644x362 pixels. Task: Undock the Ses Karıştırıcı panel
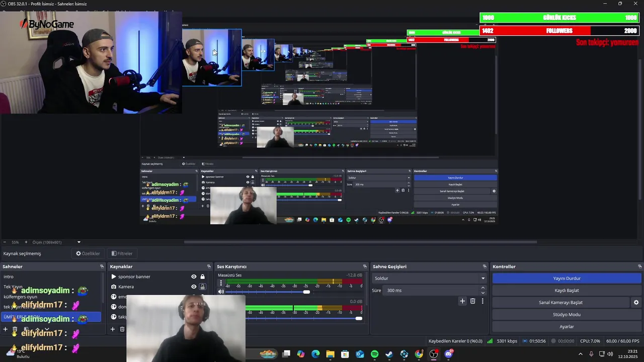(365, 266)
